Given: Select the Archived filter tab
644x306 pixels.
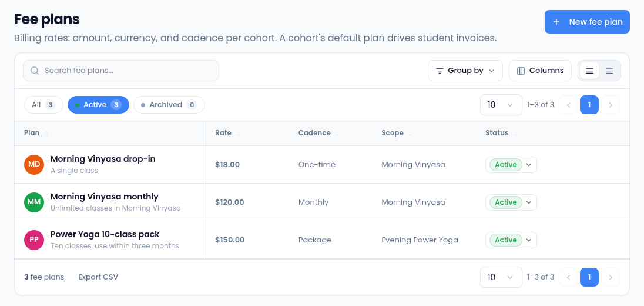Looking at the screenshot, I should (x=169, y=105).
